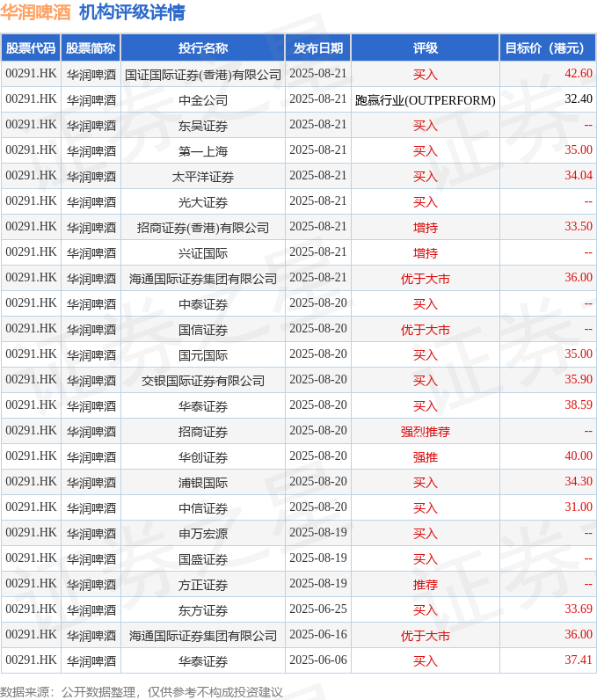Click 优于大市 rating in 国信证券 row
This screenshot has height=700, width=597.
tap(426, 329)
